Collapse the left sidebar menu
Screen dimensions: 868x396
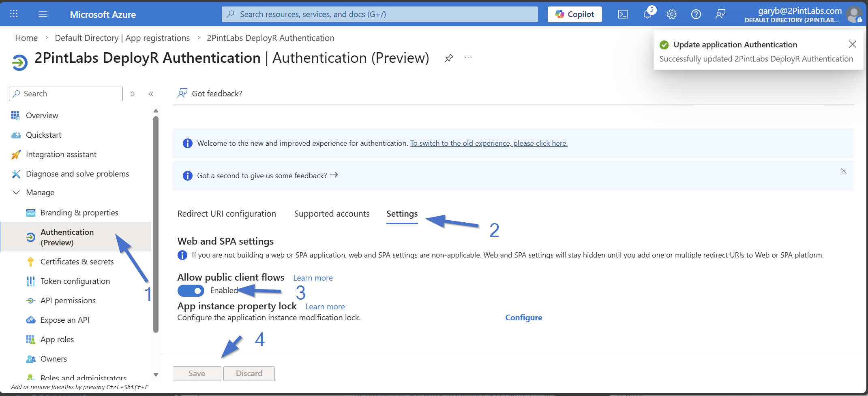(x=151, y=94)
